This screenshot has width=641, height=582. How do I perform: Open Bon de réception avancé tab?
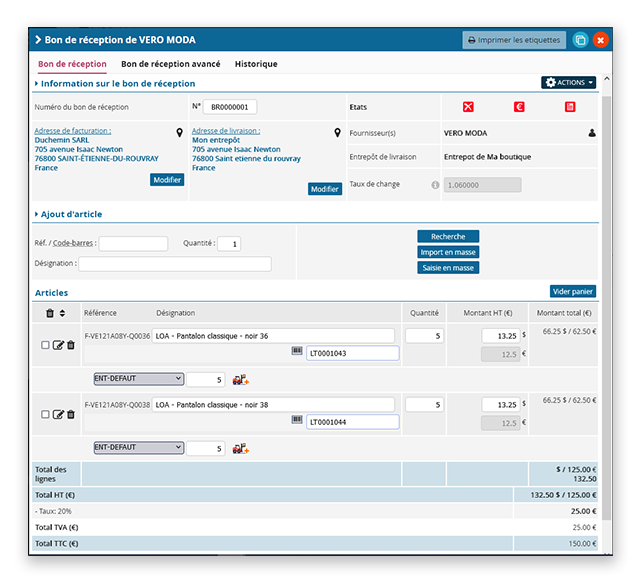coord(170,64)
